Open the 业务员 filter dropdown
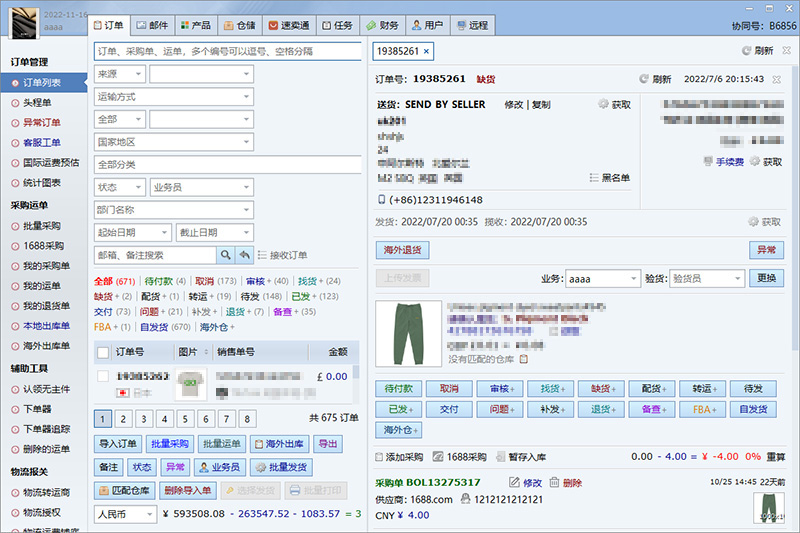 click(202, 187)
